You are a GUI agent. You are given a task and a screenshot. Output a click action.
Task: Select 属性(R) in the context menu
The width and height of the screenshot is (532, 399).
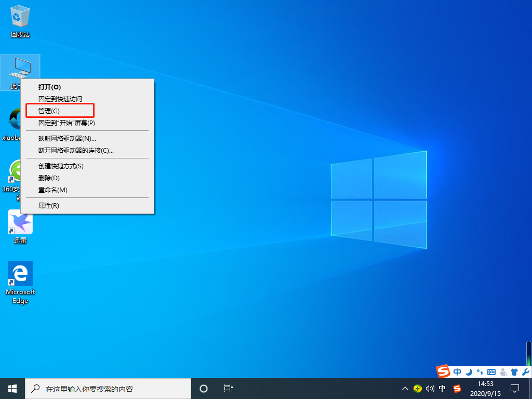coord(49,205)
